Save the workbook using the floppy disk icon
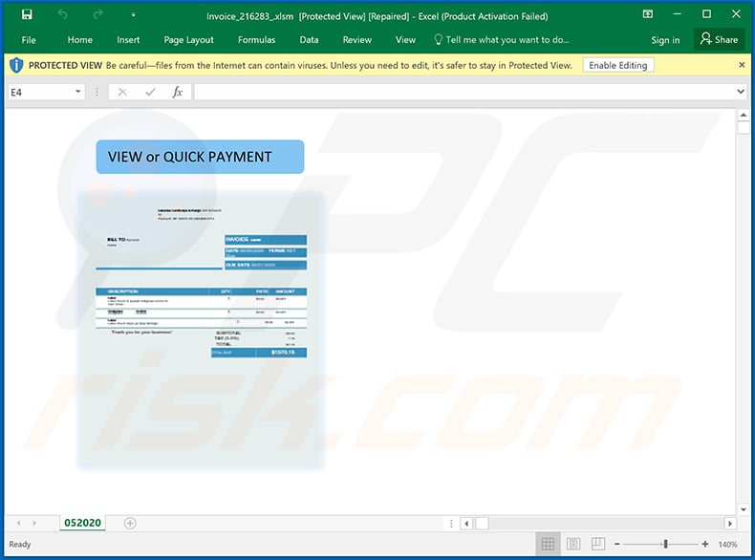755x560 pixels. click(27, 14)
